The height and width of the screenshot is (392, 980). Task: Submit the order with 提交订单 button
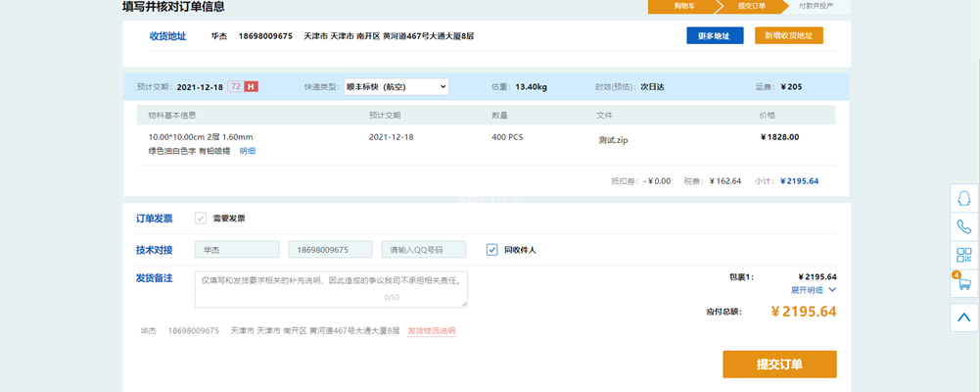point(779,365)
